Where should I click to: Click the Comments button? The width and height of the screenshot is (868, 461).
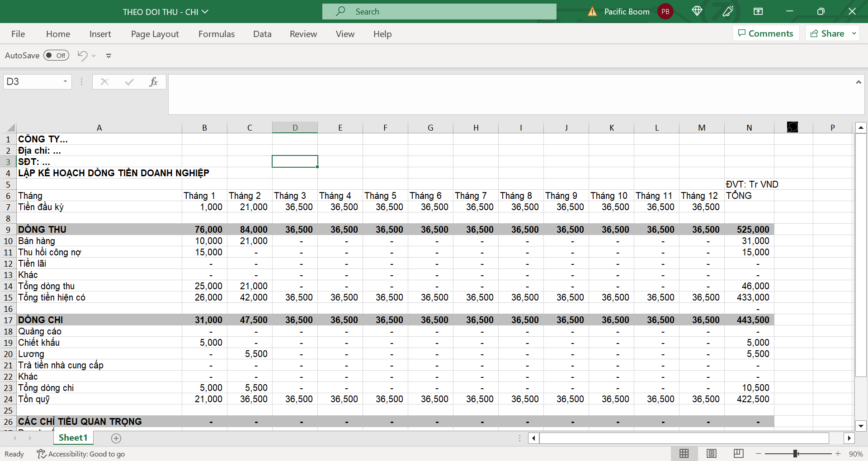point(765,33)
